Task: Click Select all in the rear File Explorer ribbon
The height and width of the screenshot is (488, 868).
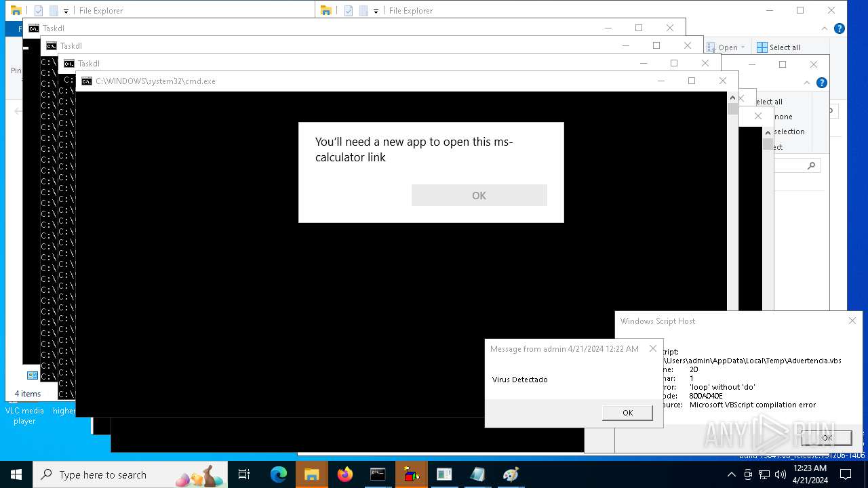Action: (778, 47)
